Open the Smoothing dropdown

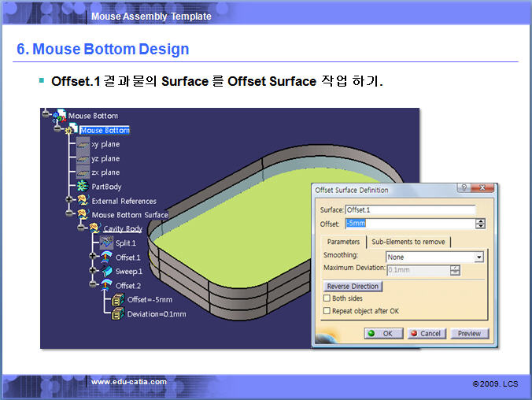point(478,257)
